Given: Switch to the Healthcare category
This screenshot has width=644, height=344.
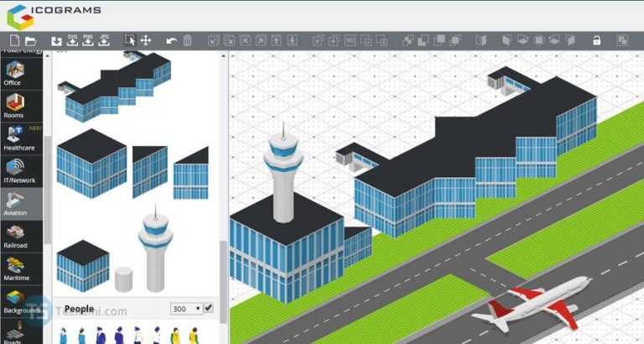Looking at the screenshot, I should [18, 138].
